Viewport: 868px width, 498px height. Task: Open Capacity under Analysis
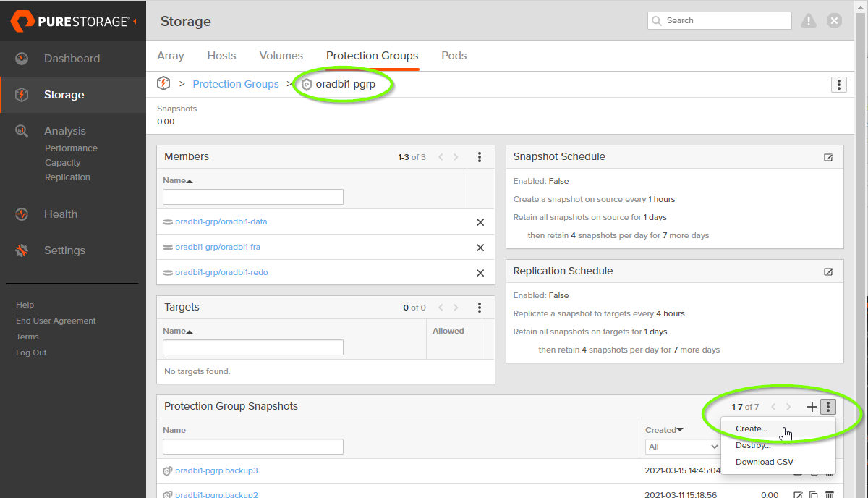(x=63, y=163)
